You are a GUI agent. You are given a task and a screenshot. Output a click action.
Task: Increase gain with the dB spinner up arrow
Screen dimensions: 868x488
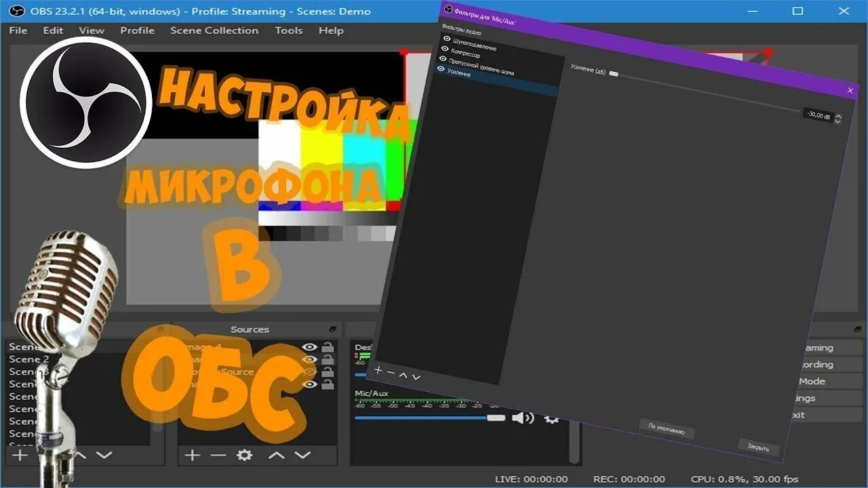tap(838, 115)
